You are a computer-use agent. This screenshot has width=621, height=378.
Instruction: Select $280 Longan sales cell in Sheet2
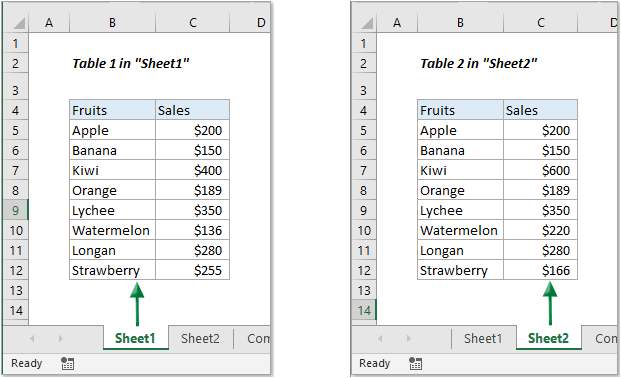tap(541, 250)
